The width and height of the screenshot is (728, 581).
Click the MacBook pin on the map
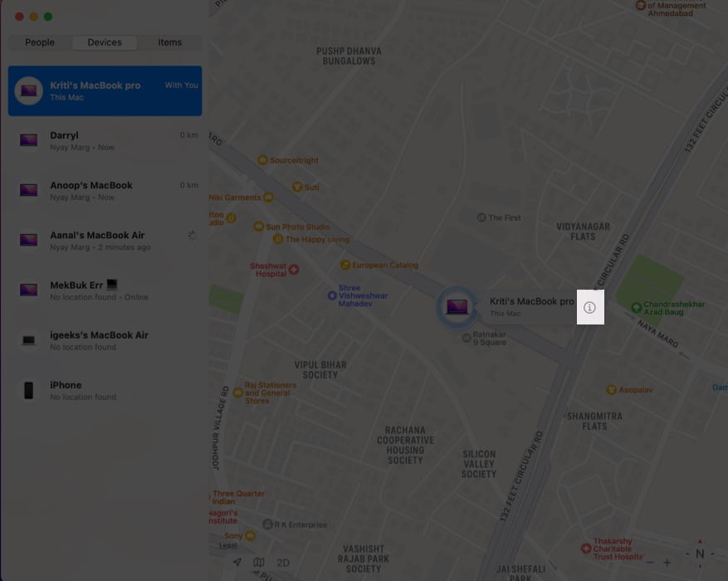(457, 307)
